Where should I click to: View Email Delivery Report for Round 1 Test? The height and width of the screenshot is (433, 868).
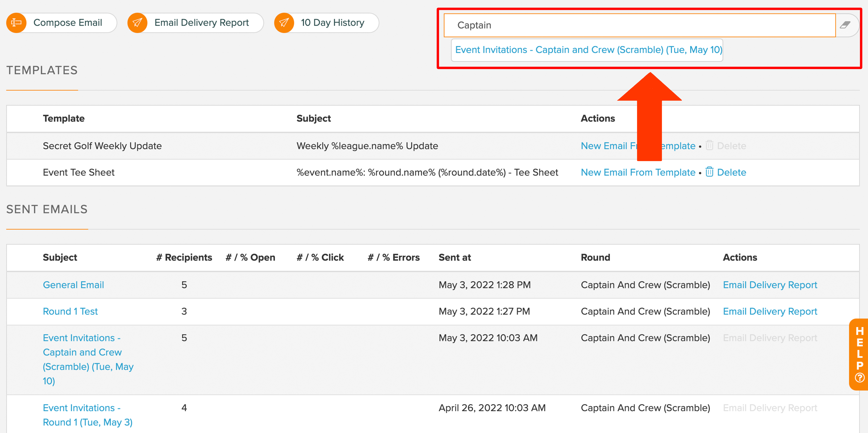point(770,311)
